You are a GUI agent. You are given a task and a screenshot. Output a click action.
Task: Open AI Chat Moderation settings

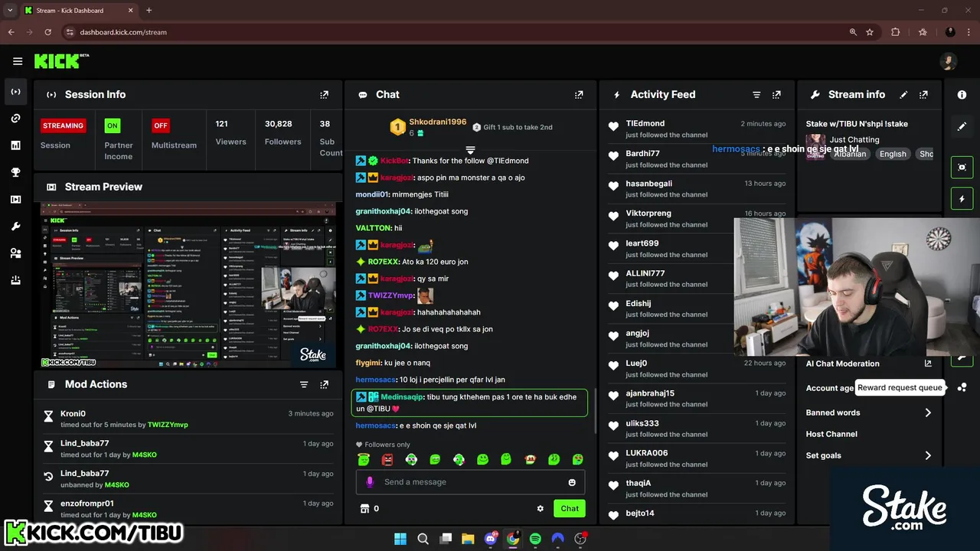[869, 364]
